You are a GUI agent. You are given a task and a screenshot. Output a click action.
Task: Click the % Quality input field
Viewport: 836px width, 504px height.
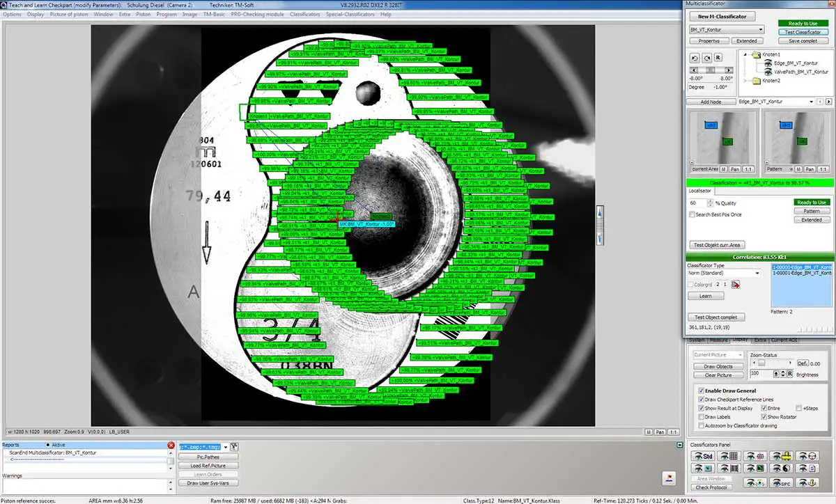tap(697, 203)
